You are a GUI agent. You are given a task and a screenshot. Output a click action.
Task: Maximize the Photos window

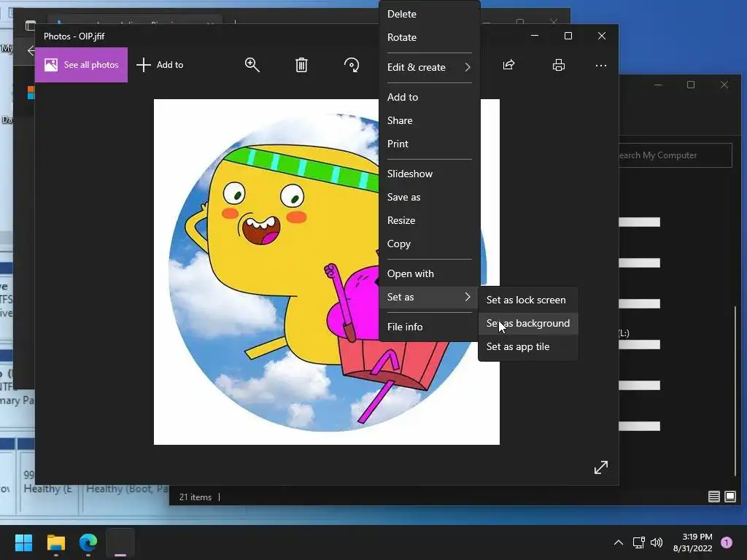click(x=568, y=36)
